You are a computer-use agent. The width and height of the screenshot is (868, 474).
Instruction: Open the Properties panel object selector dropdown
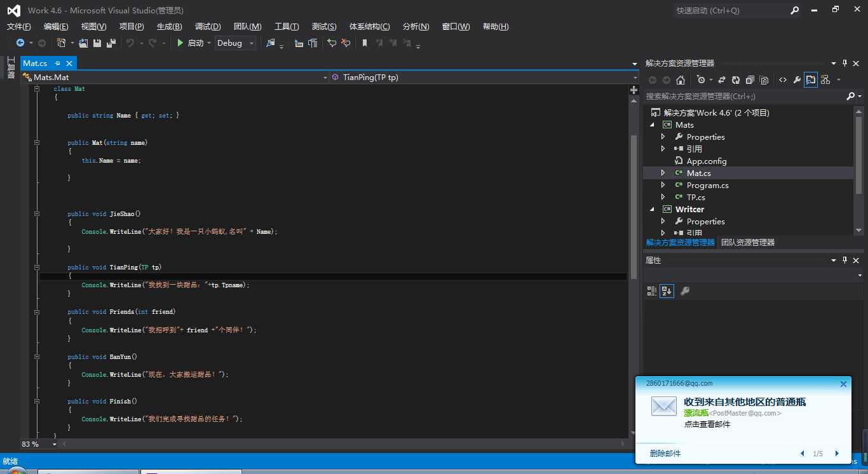tap(860, 276)
